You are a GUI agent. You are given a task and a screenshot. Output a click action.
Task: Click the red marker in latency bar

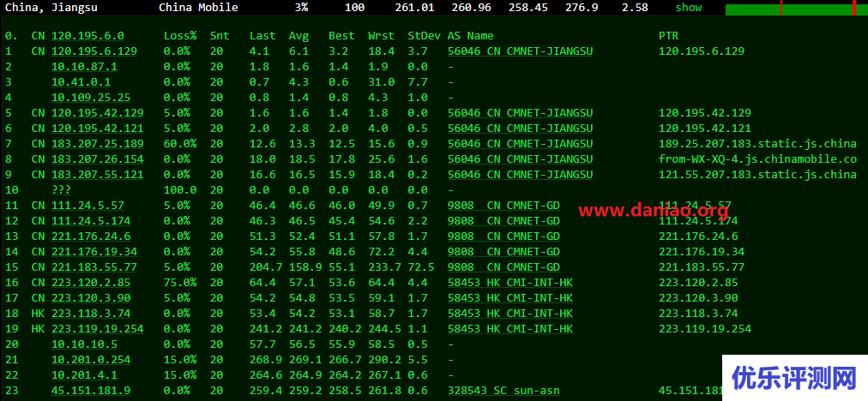781,9
